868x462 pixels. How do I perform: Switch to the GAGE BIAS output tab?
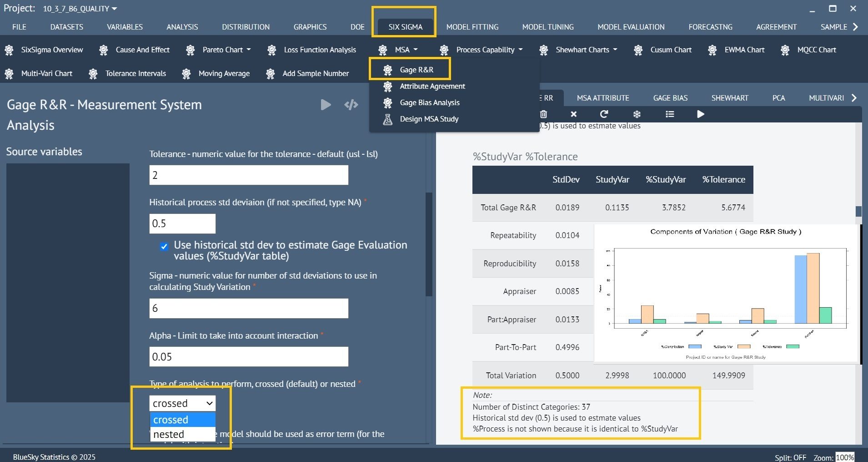coord(670,98)
